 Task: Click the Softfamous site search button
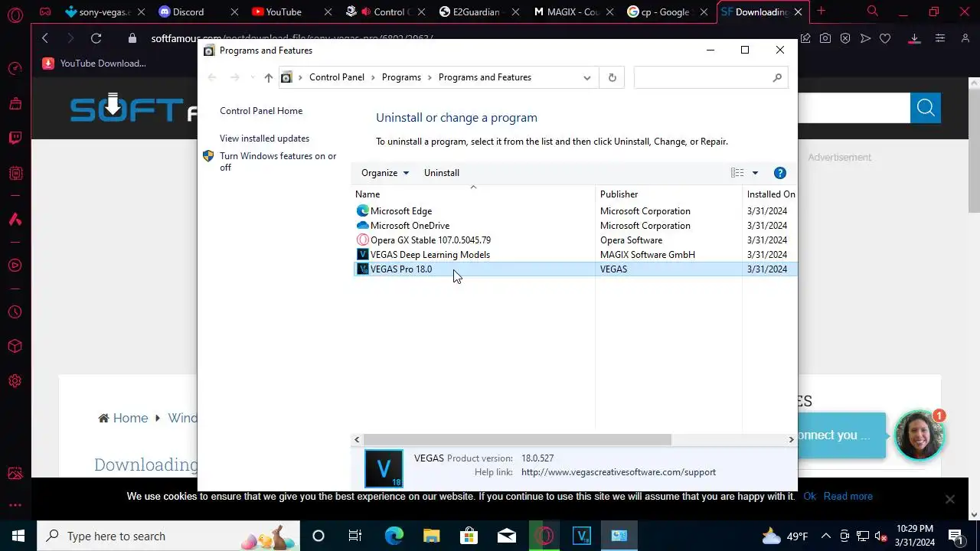[x=926, y=108]
